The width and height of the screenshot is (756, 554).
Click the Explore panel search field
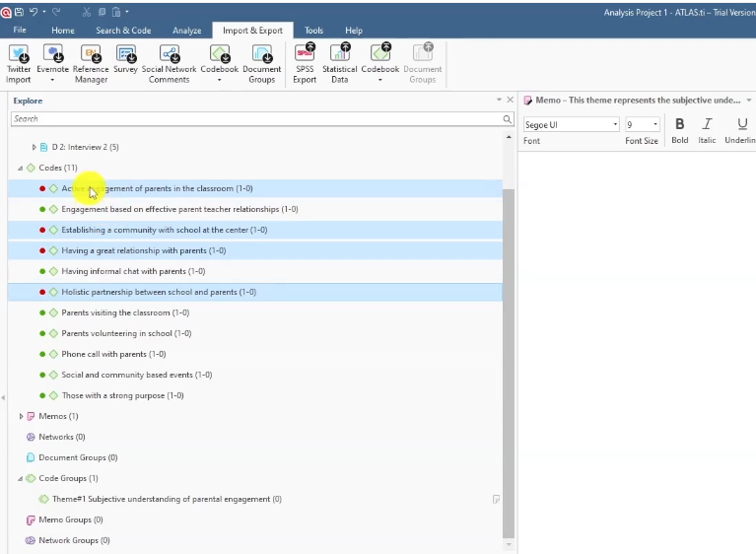(x=256, y=118)
